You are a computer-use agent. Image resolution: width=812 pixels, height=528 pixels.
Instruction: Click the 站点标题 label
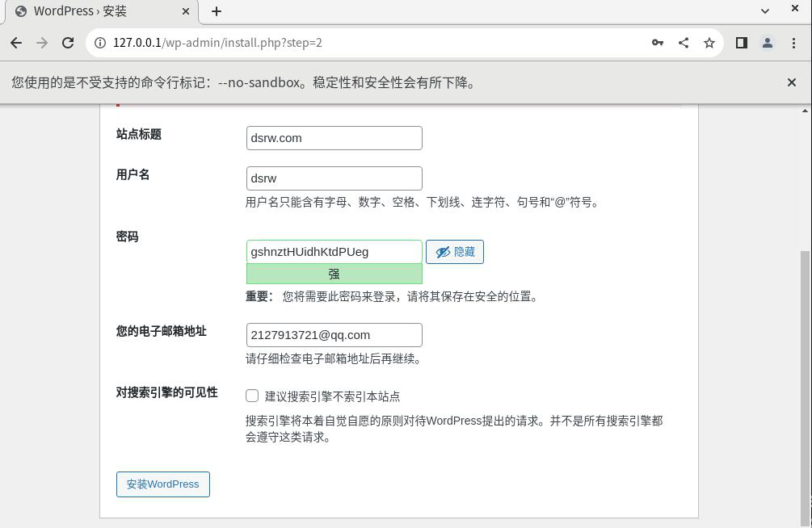click(139, 135)
